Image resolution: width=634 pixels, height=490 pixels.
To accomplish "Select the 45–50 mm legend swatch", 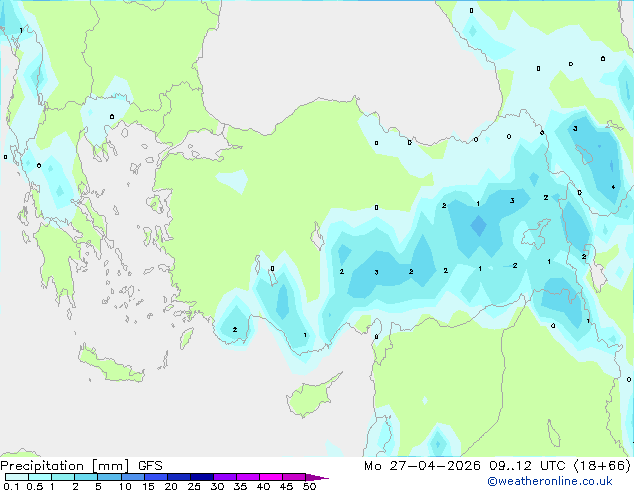I will 294,477.
